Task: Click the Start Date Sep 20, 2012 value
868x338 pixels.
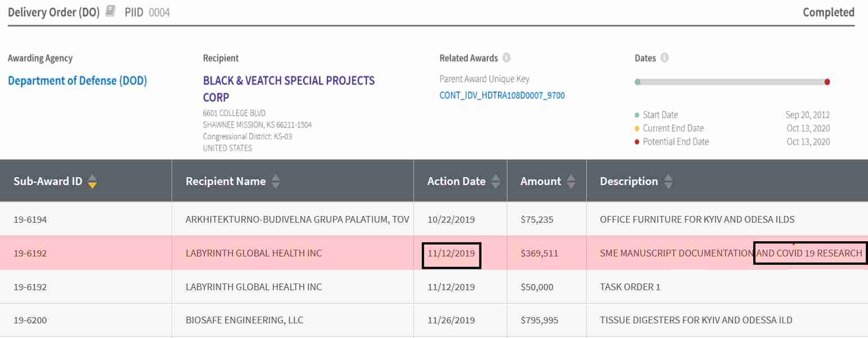Action: tap(808, 115)
